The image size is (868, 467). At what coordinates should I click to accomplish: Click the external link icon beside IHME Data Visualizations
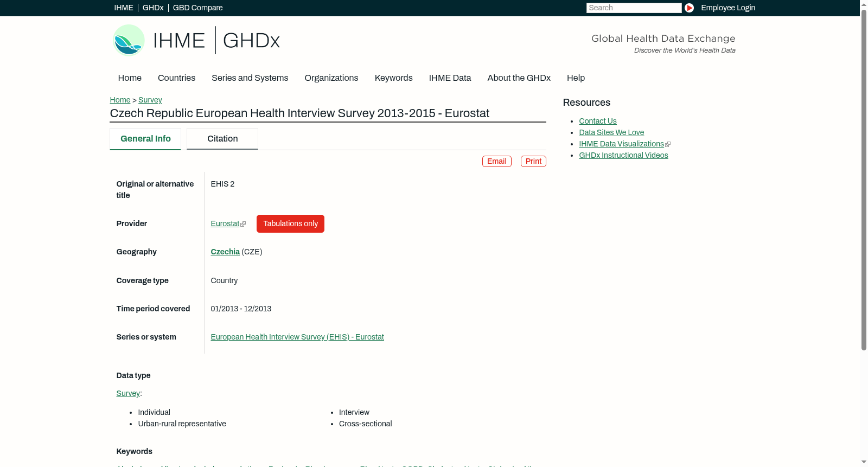pyautogui.click(x=668, y=144)
